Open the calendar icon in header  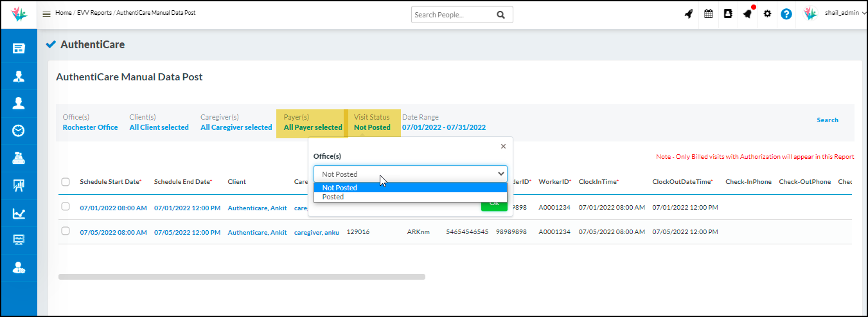click(x=709, y=14)
